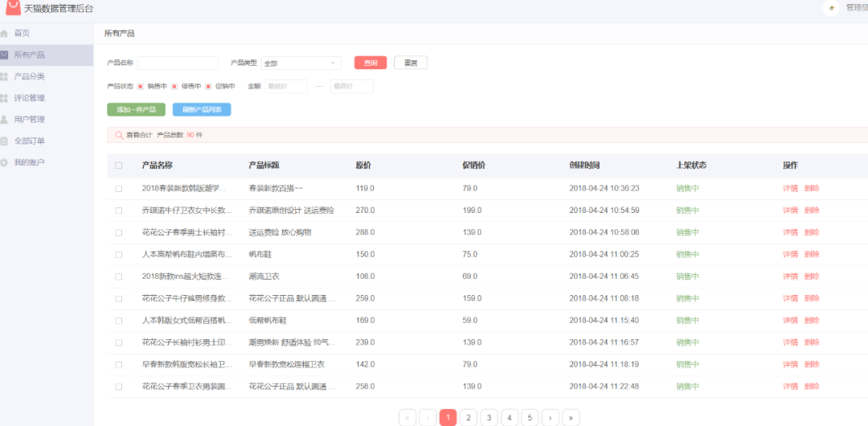Screen dimensions: 868x426
Task: Jump to last page with » button
Action: click(x=571, y=418)
